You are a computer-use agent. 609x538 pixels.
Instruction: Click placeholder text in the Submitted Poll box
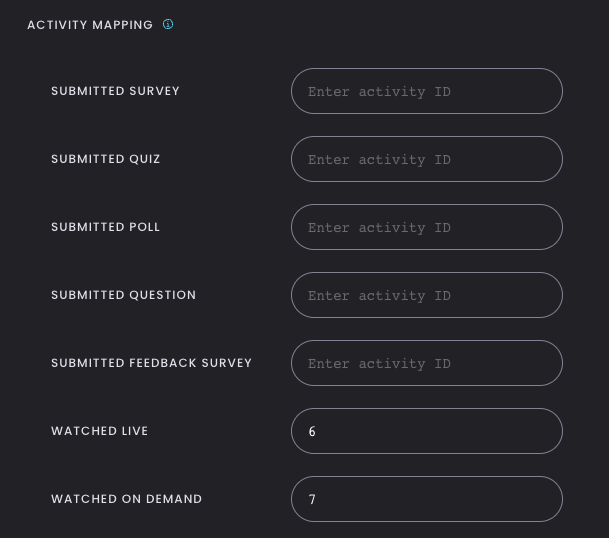pyautogui.click(x=379, y=228)
